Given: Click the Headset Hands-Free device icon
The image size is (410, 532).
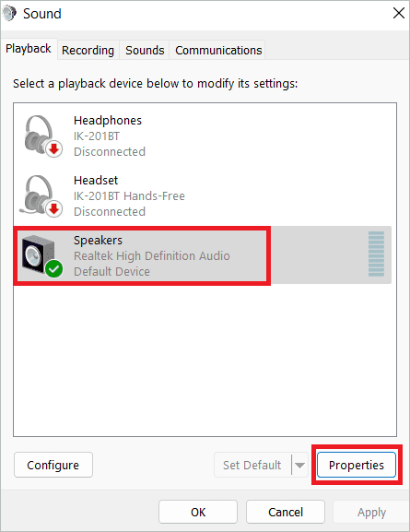Looking at the screenshot, I should coord(41,195).
